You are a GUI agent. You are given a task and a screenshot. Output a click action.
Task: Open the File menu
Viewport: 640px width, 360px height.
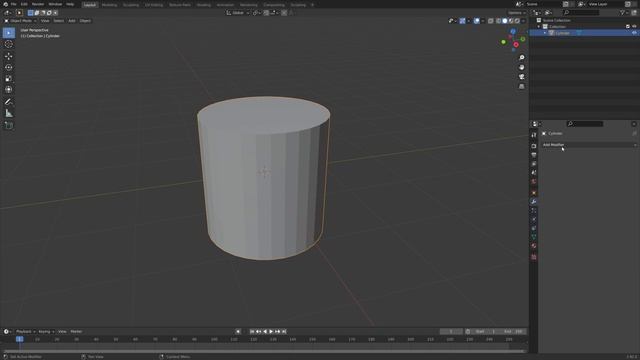coord(13,4)
